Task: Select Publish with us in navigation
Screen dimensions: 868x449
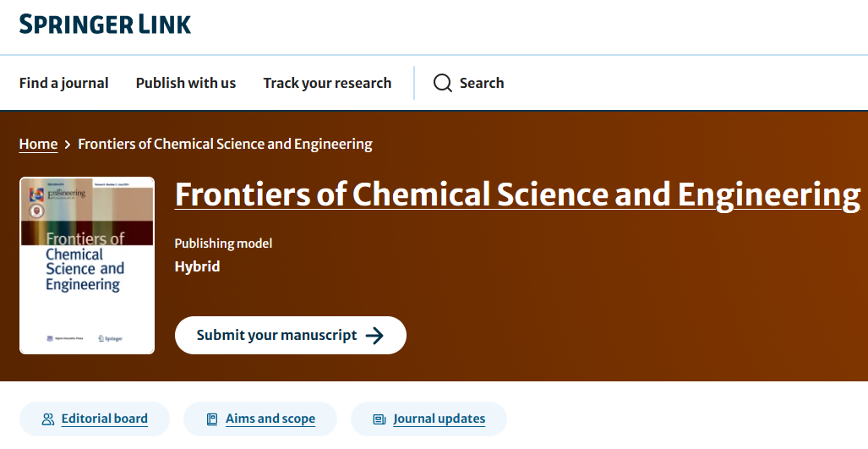Action: (x=186, y=83)
